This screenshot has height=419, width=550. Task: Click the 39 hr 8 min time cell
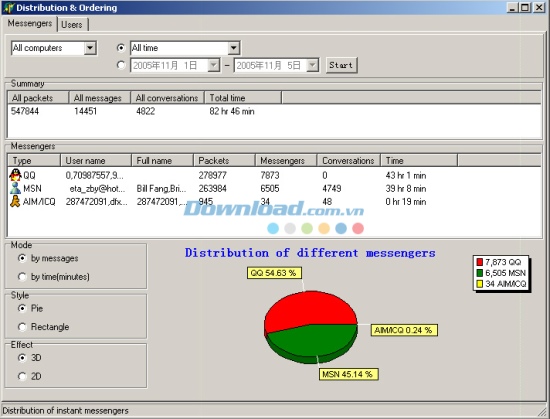coord(406,188)
